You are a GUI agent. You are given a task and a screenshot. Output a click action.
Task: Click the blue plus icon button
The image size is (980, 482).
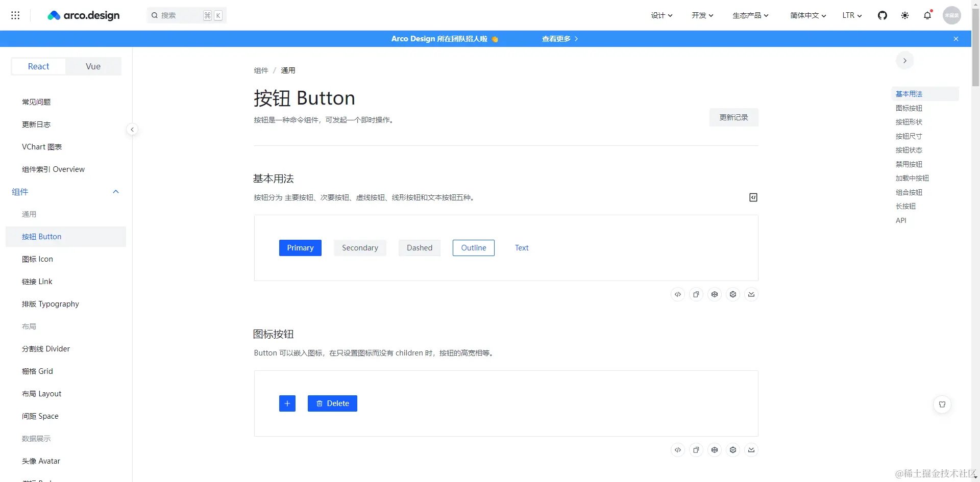[x=287, y=403]
